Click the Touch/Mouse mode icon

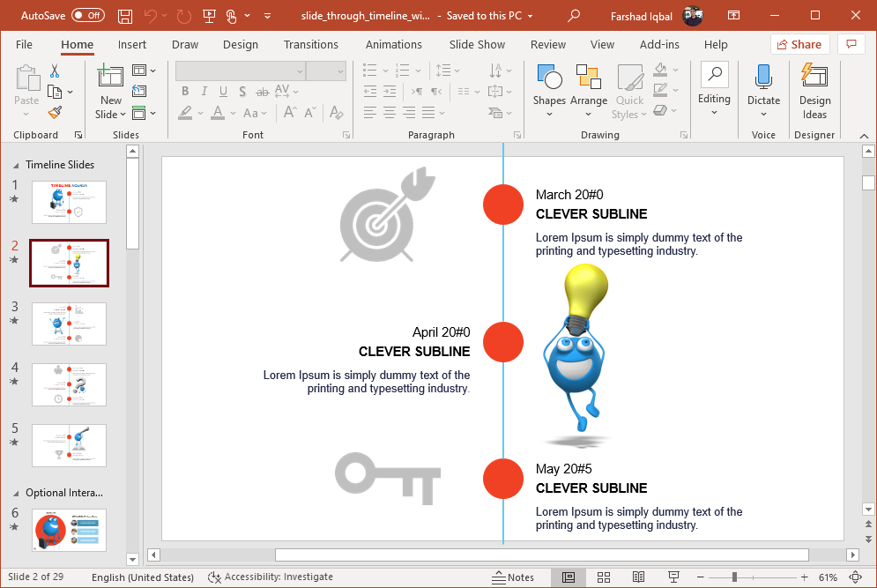click(231, 16)
